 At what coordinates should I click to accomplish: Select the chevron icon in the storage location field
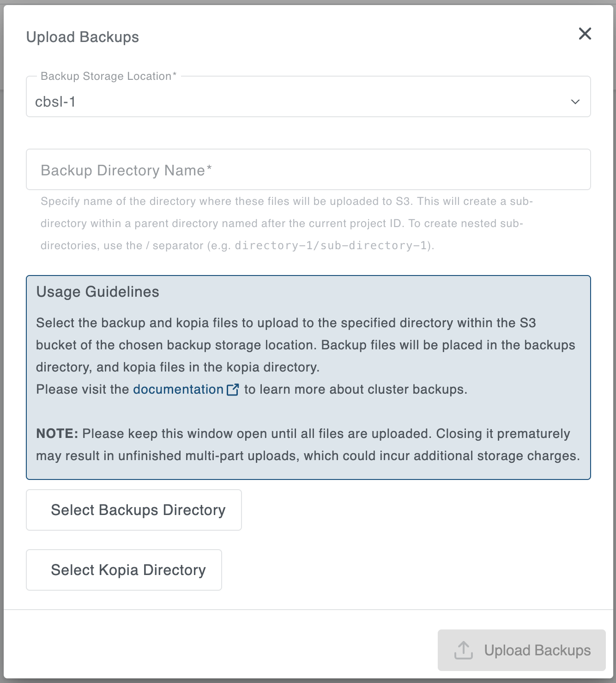(x=574, y=102)
